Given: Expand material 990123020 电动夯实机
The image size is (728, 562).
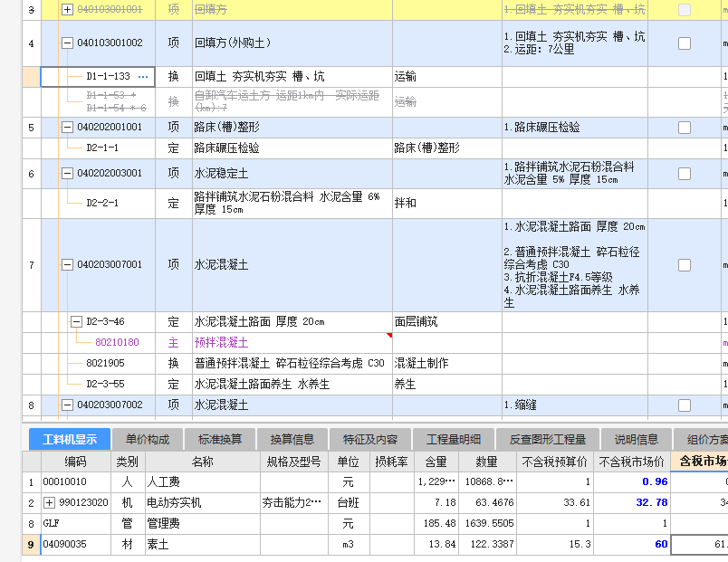Looking at the screenshot, I should point(49,502).
